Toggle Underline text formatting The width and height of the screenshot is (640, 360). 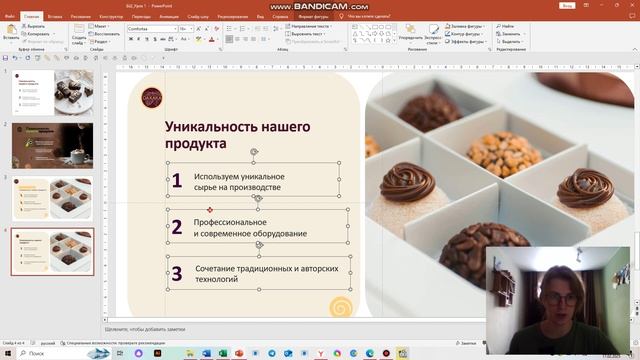tap(147, 39)
